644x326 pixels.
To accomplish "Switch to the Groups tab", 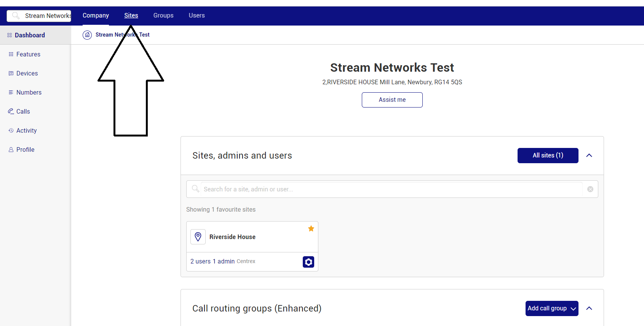I will (163, 16).
